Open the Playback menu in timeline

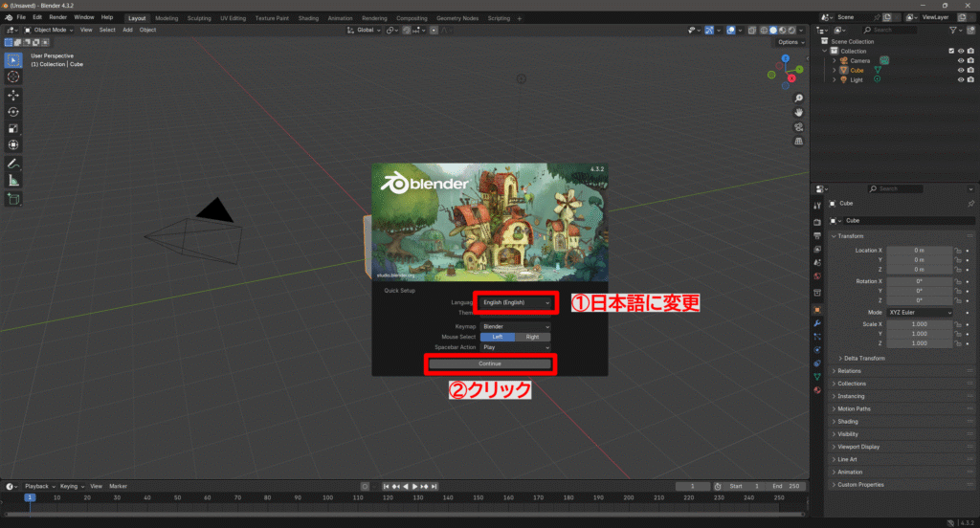[x=38, y=486]
